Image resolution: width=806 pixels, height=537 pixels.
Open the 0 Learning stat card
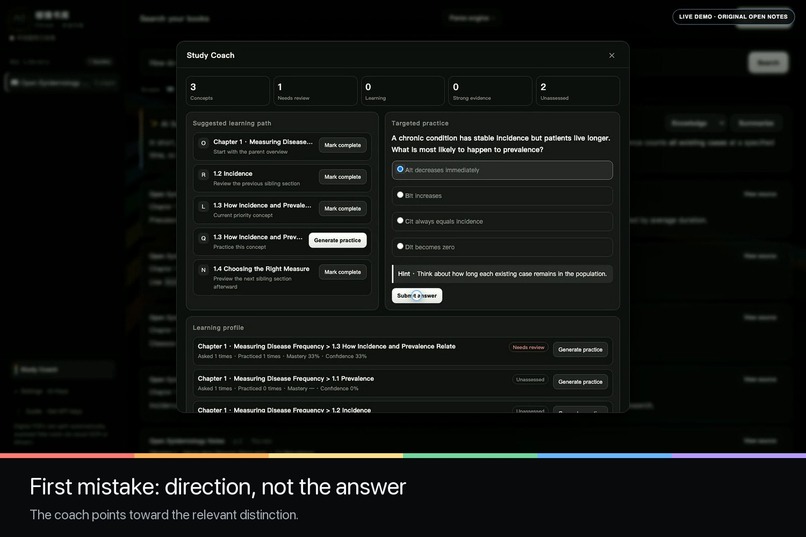(x=402, y=91)
